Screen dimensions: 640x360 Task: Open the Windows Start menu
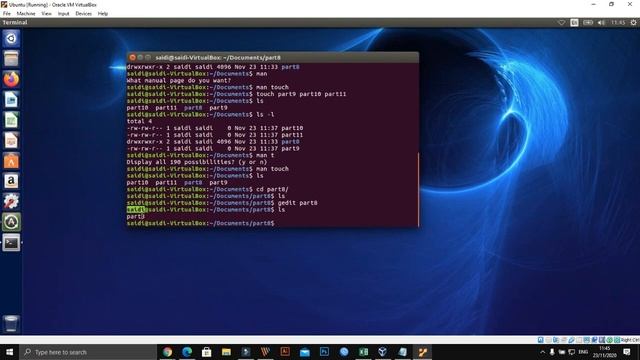tap(10, 352)
